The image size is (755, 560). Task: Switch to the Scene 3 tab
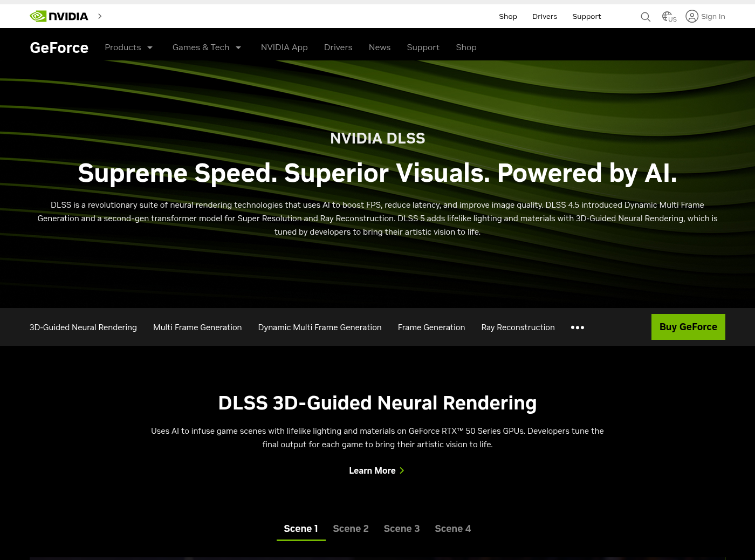click(x=402, y=529)
